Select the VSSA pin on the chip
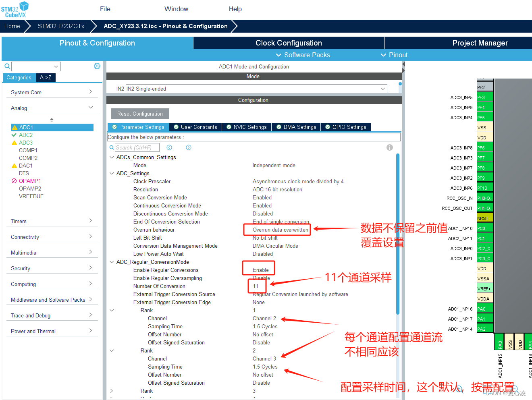Screen dimensions: 532x400 click(485, 279)
